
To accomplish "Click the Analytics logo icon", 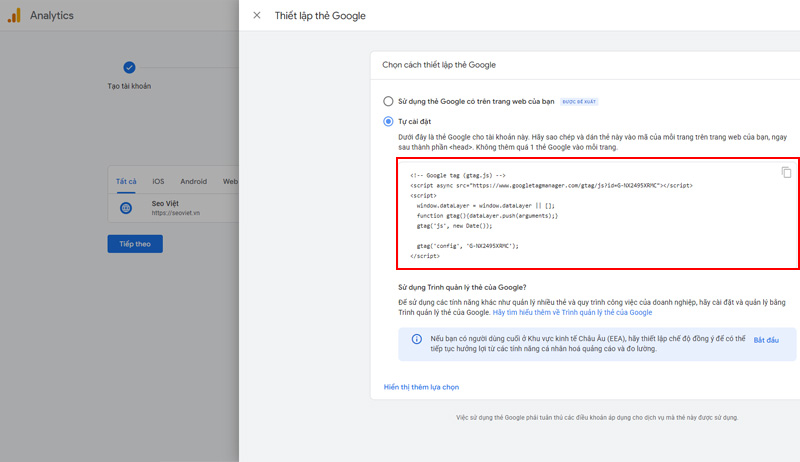I will pyautogui.click(x=14, y=16).
